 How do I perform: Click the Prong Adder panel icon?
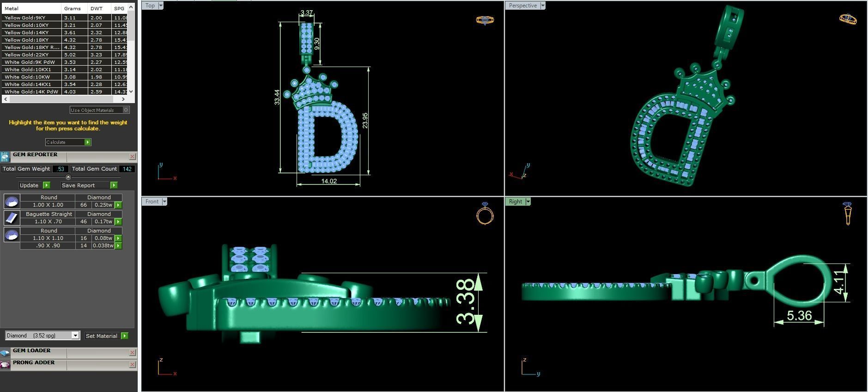[x=5, y=365]
